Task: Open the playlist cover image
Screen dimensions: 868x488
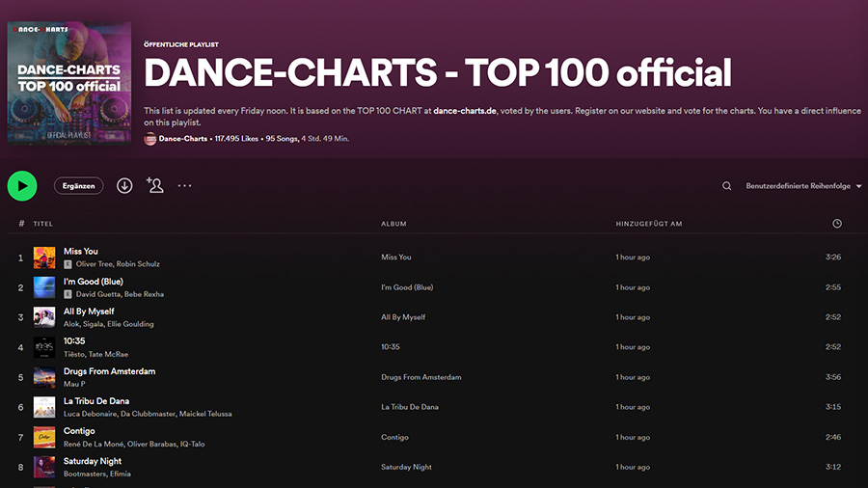Action: [69, 83]
